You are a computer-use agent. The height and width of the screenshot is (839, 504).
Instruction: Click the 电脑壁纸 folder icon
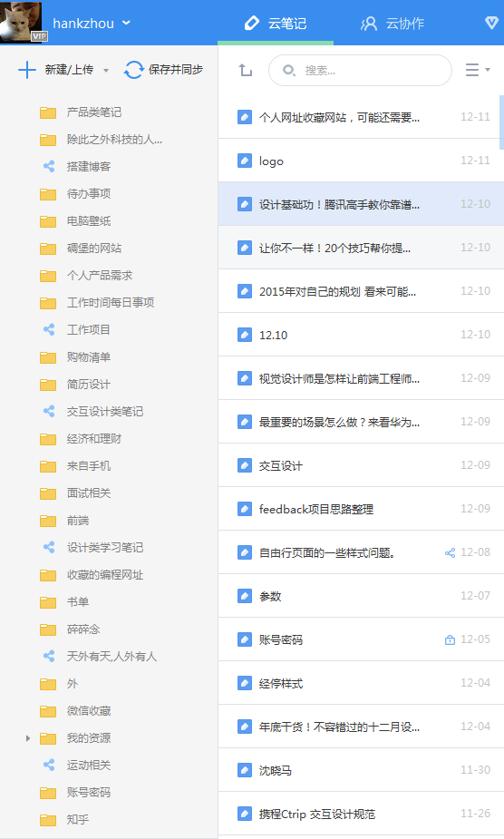tap(48, 221)
